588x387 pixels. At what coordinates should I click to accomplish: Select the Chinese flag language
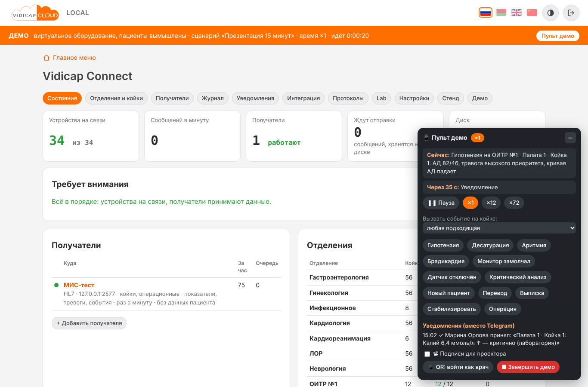coord(532,12)
